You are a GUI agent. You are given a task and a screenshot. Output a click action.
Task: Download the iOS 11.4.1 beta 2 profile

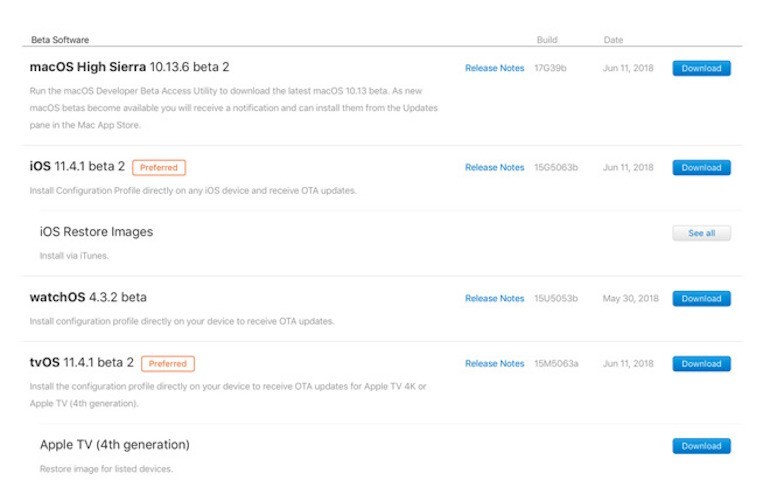(701, 168)
